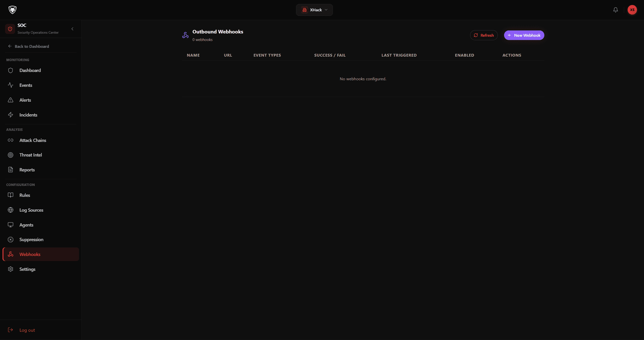Open Reports from the Analysis section
Image resolution: width=644 pixels, height=340 pixels.
[x=41, y=170]
